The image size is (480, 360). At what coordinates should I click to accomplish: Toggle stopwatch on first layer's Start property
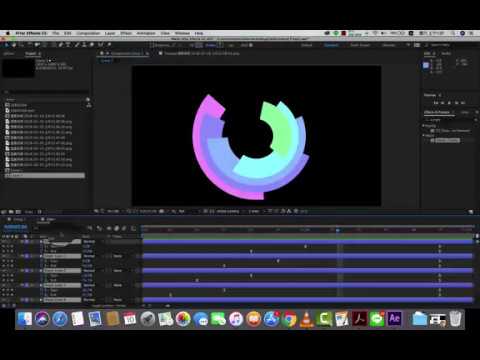47,246
